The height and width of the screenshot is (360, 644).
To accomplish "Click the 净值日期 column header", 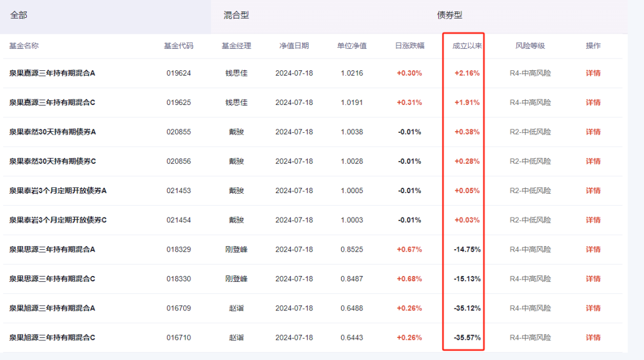I will click(294, 45).
